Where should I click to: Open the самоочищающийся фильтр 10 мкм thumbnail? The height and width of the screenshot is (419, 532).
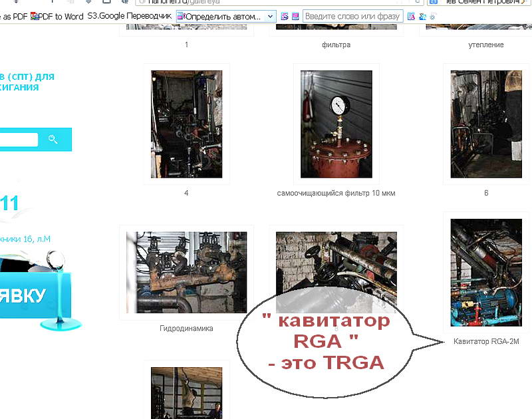coord(336,124)
